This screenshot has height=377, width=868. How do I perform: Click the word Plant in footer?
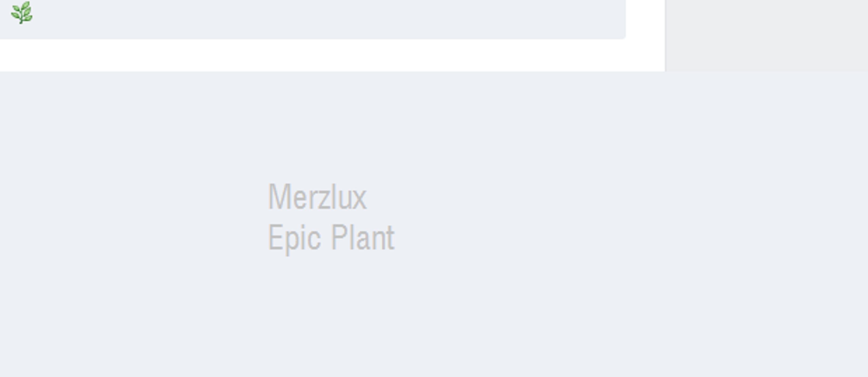[x=363, y=238]
